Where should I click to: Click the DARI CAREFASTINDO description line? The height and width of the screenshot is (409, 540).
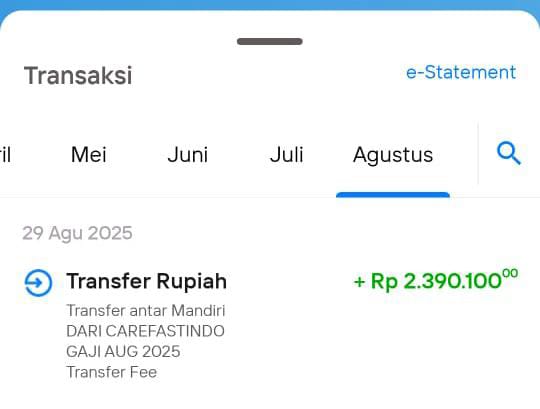(x=145, y=331)
